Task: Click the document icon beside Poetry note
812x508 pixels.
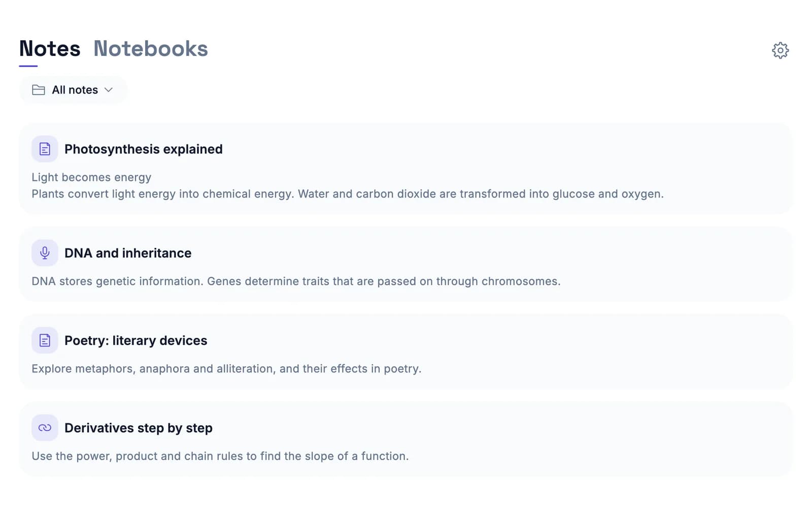Action: click(x=45, y=340)
